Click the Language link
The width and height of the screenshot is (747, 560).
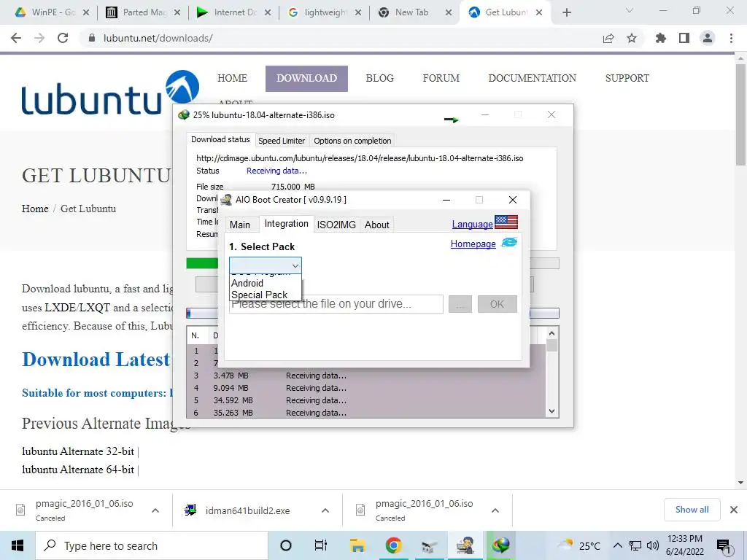472,225
